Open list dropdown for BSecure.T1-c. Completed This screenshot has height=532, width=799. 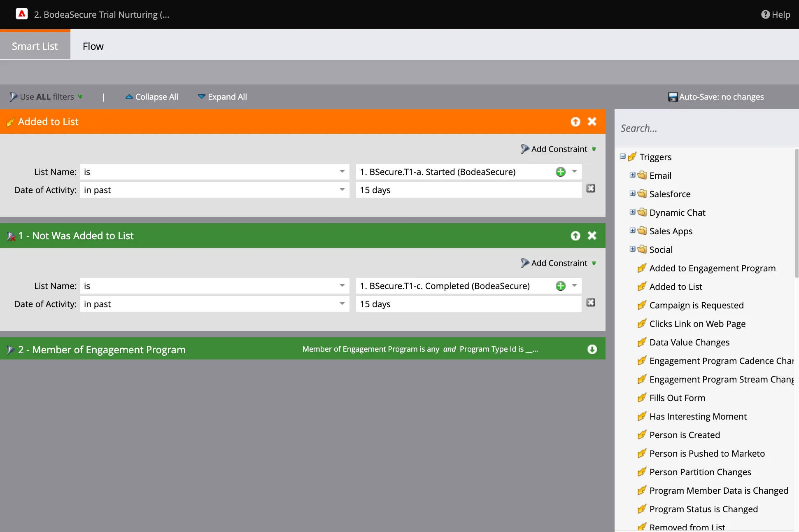574,285
